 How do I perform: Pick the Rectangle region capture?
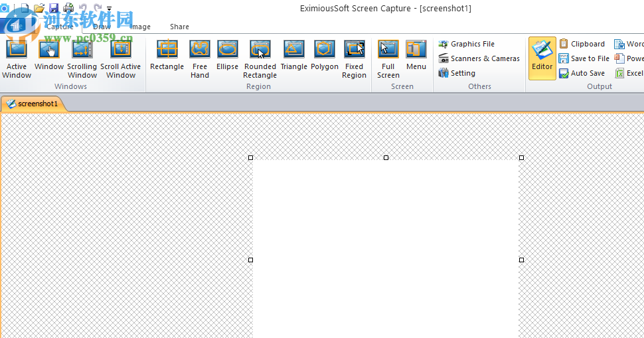coord(167,55)
